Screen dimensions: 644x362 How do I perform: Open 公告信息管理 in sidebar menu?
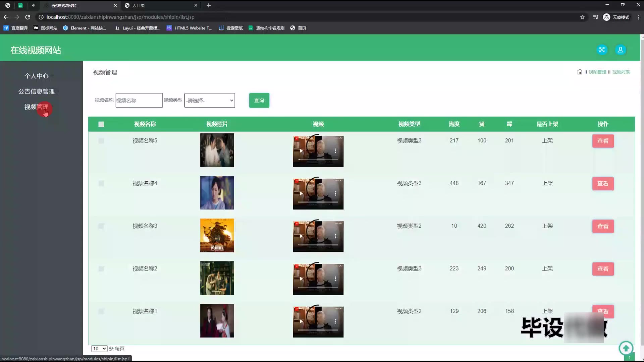(37, 92)
